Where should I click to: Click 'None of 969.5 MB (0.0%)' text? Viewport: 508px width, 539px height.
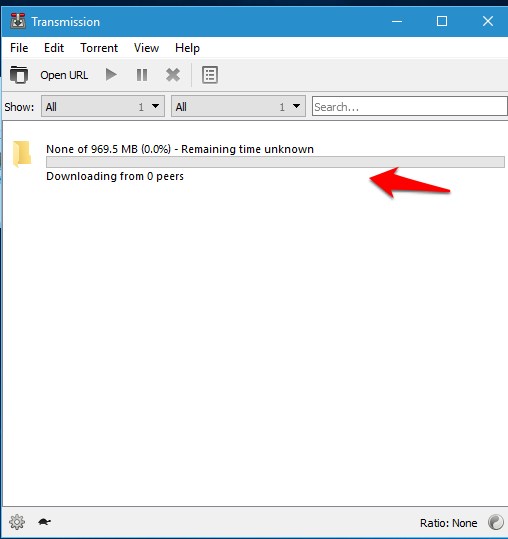(x=108, y=149)
